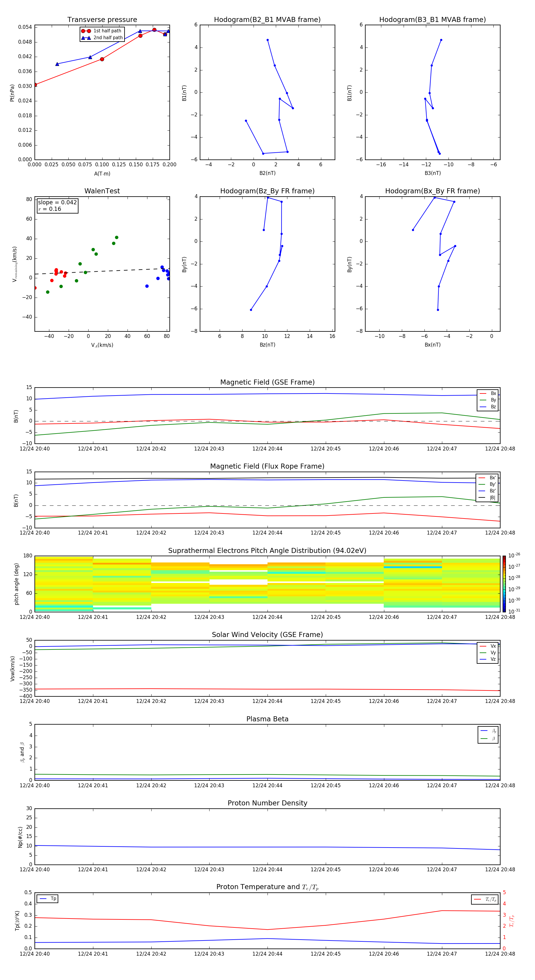Screen dimensions: 535x980
Task: Click the "Vsw(km/s)" y-axis label
Action: pos(12,668)
